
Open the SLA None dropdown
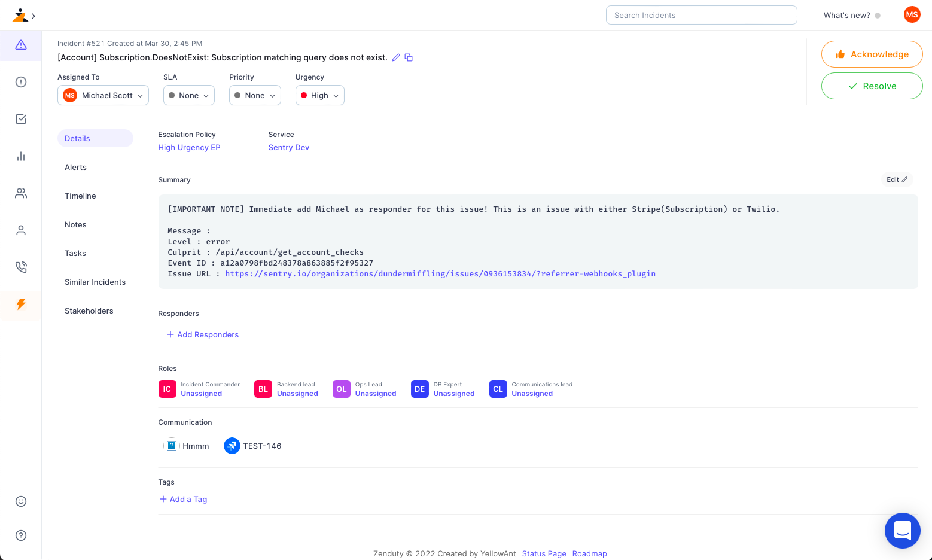coord(189,95)
